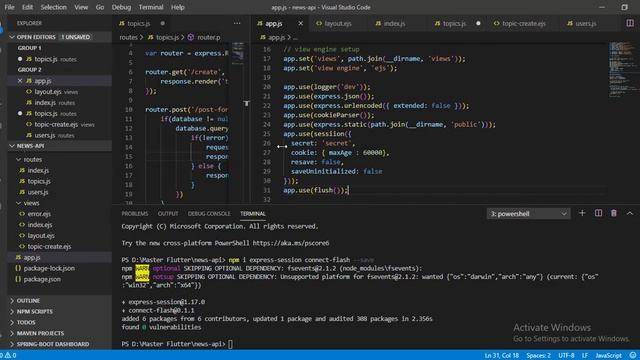Open the Edit menu
640x360 pixels.
[27, 7]
